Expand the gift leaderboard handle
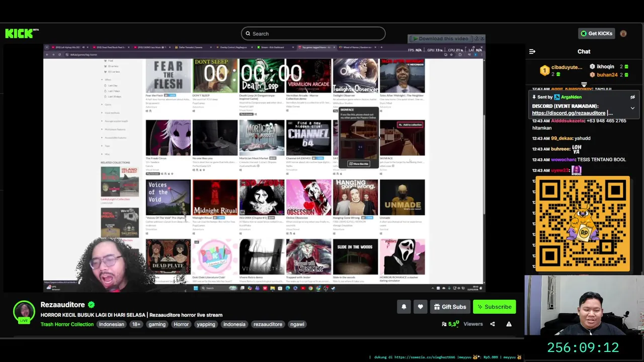 click(x=584, y=85)
